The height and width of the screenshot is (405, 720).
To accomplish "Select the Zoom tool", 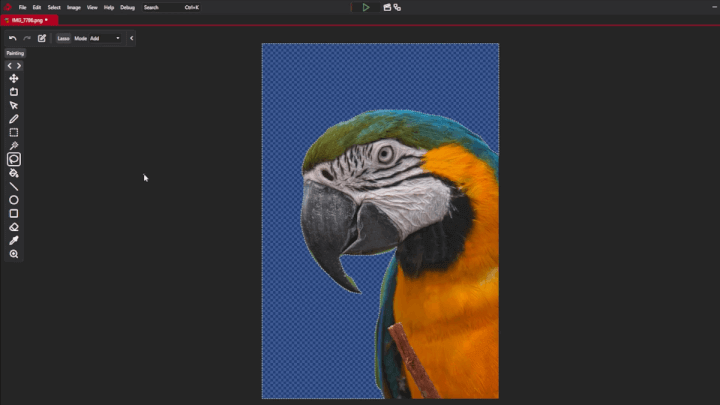I will click(x=14, y=254).
